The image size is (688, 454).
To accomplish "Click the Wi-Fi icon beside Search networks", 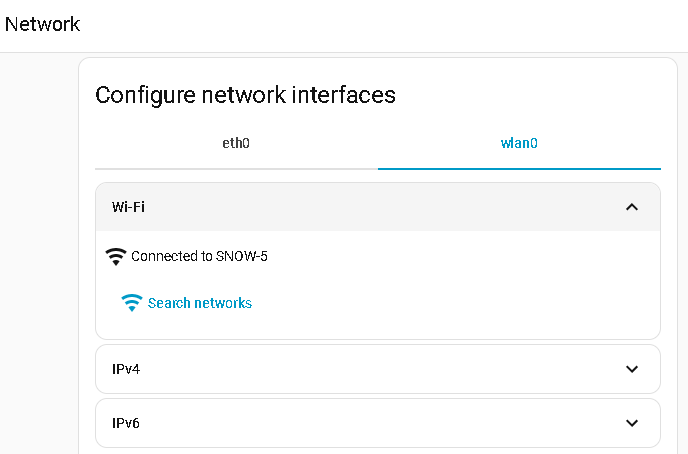I will [x=131, y=303].
